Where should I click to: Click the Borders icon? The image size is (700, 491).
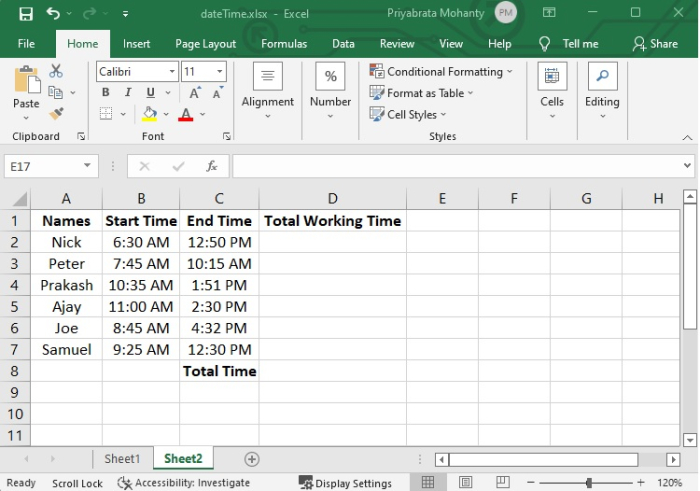coord(106,114)
